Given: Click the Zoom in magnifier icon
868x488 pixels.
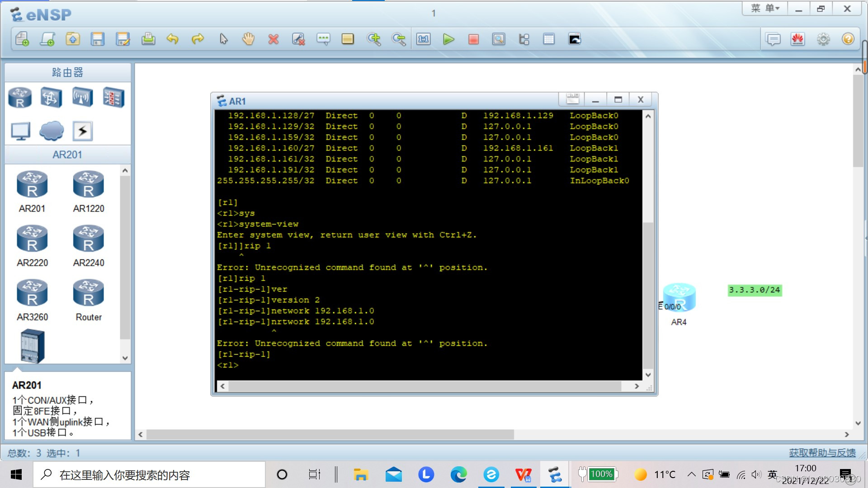Looking at the screenshot, I should pos(374,39).
